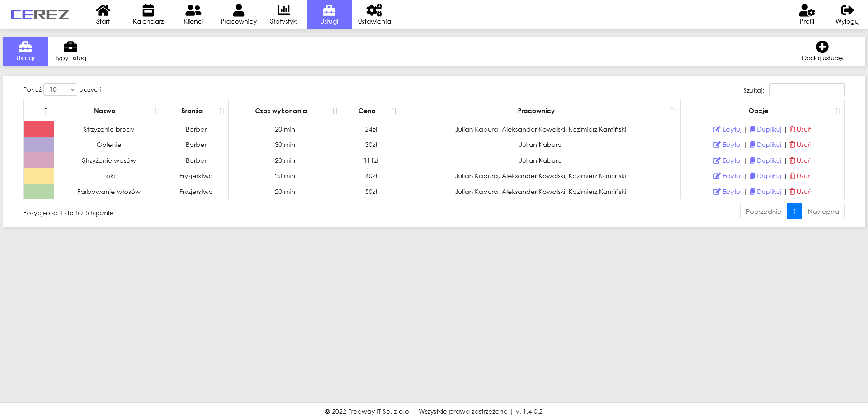Expand the Pokaż entries dropdown

pyautogui.click(x=61, y=89)
